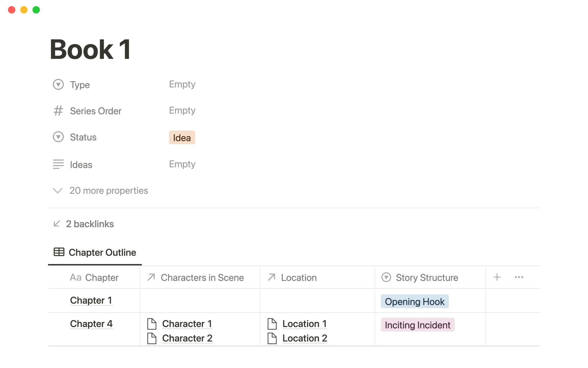
Task: Click the Type property select icon
Action: [x=58, y=84]
